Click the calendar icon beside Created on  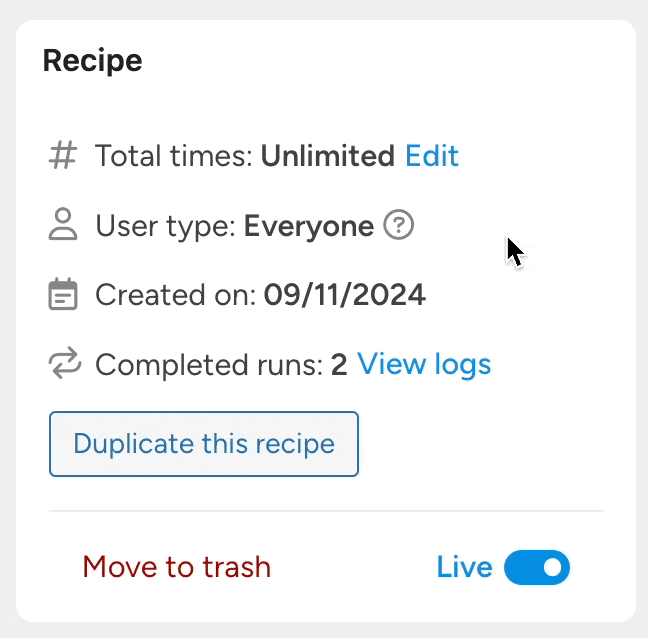pyautogui.click(x=63, y=295)
